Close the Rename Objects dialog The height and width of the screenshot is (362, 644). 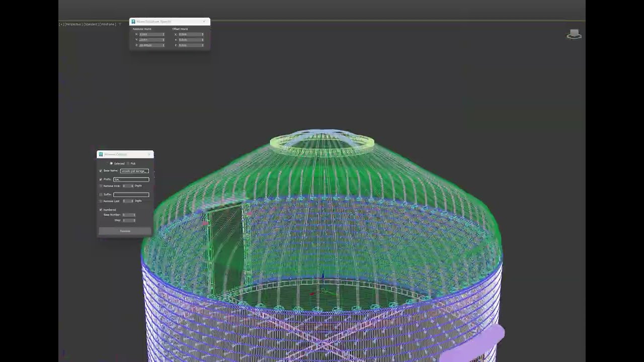click(x=149, y=154)
